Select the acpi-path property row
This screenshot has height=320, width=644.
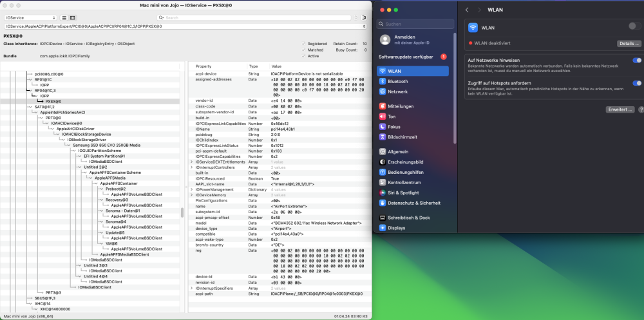pyautogui.click(x=279, y=294)
